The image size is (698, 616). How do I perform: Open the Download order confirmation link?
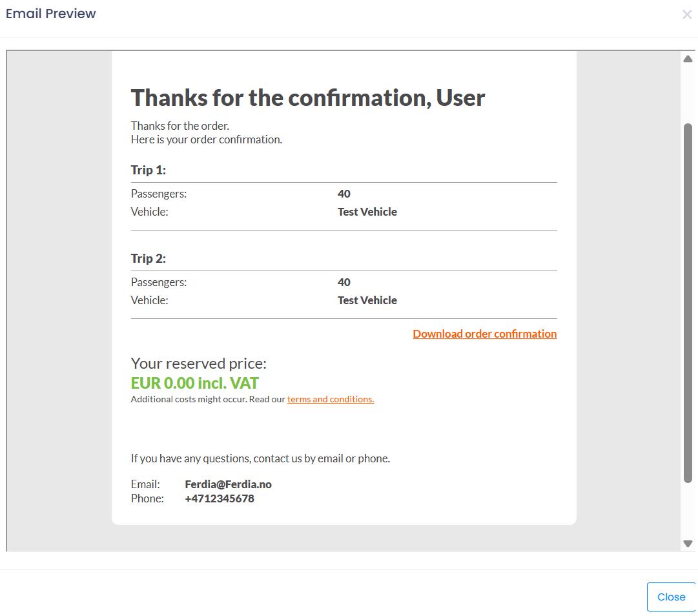point(484,334)
